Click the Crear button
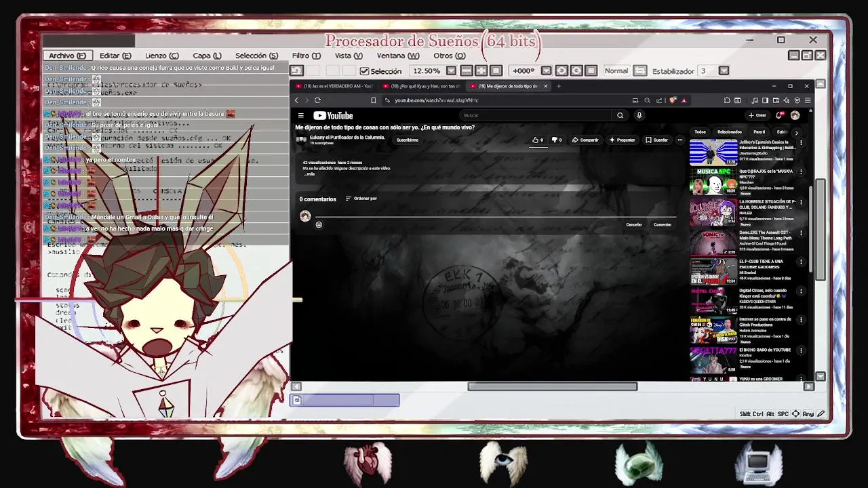This screenshot has height=488, width=868. (757, 115)
